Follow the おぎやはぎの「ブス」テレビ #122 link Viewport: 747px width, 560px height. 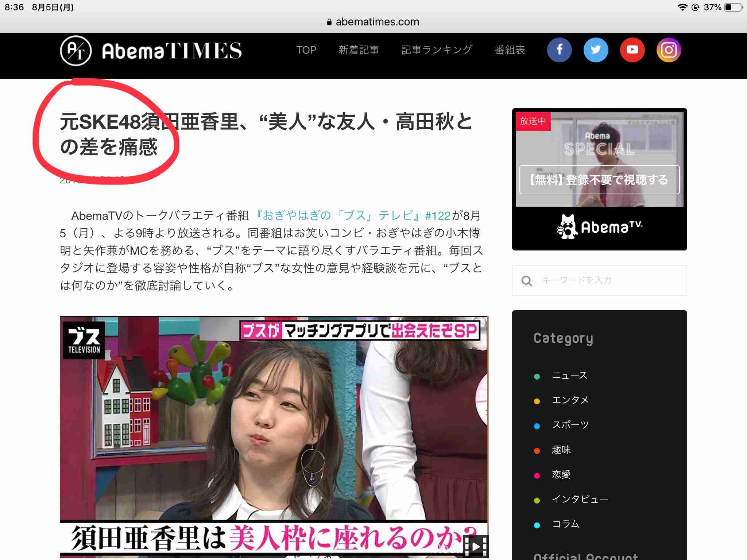coord(352,215)
